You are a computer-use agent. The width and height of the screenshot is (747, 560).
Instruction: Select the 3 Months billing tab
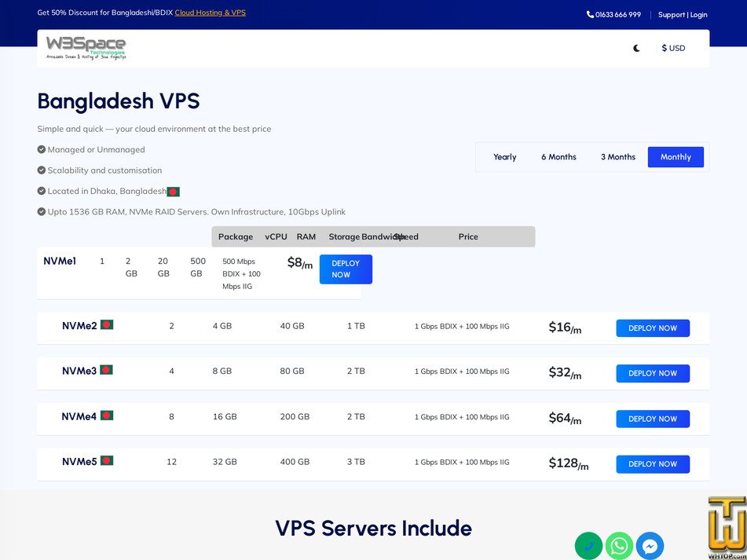click(x=618, y=157)
